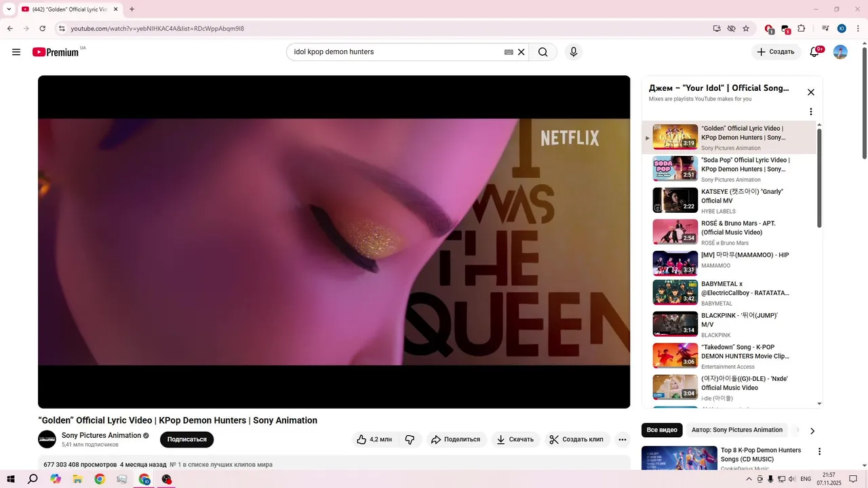Reload the page in Chrome

(x=43, y=28)
